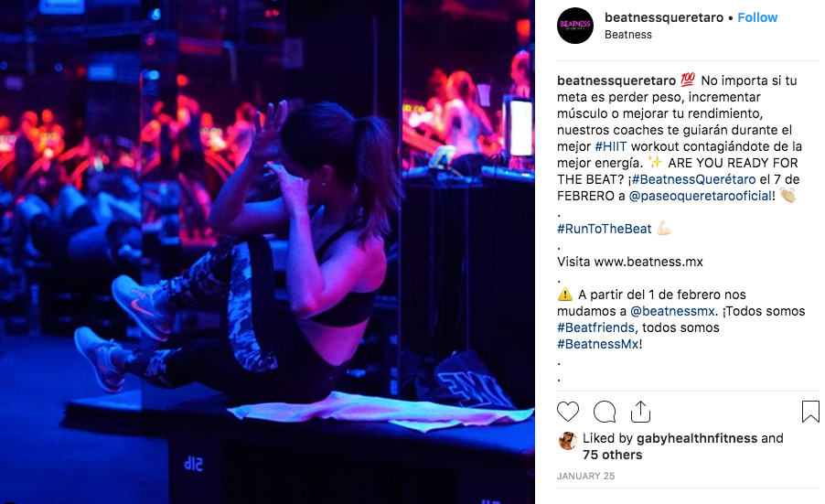825x504 pixels.
Task: Open the #RunToTheBeat hashtag
Action: [x=604, y=229]
